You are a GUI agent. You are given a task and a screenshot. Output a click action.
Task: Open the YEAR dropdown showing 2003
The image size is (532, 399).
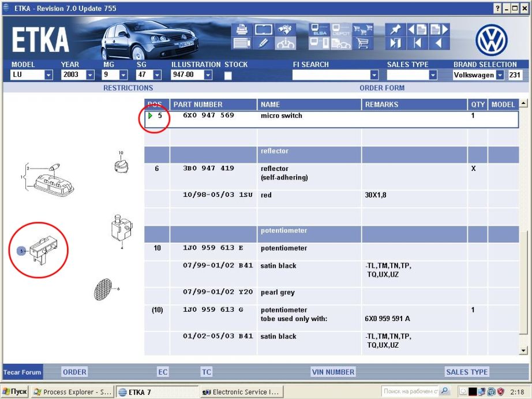(91, 75)
